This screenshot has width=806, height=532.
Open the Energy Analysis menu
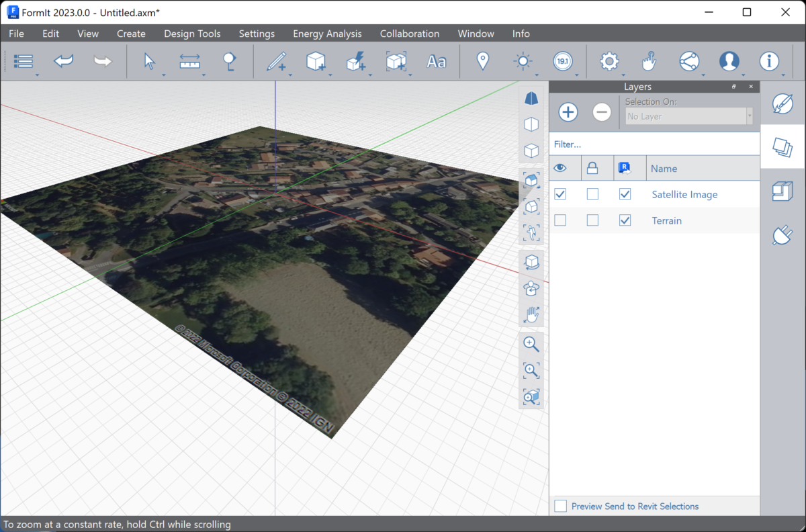point(327,34)
